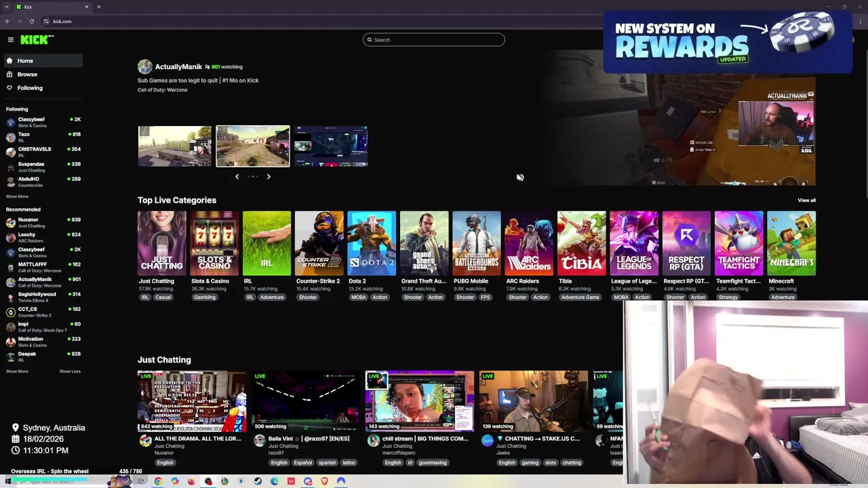This screenshot has height=488, width=868.
Task: Open the PUBG Mobile category card
Action: (x=476, y=243)
